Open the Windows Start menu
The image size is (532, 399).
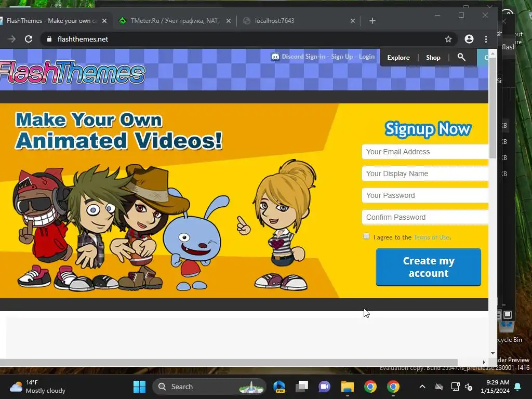[x=139, y=387]
